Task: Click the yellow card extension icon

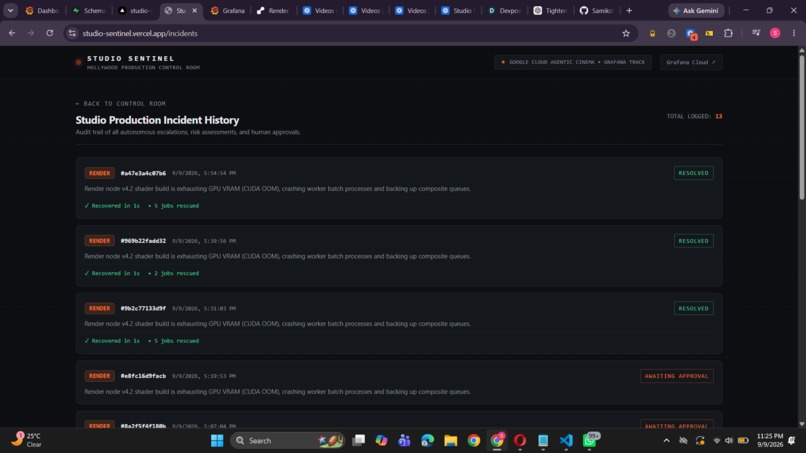Action: (709, 33)
